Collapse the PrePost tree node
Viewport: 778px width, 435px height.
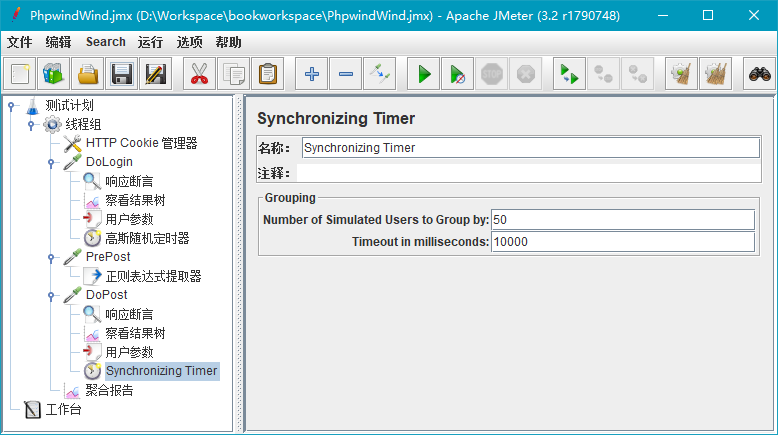pyautogui.click(x=51, y=257)
